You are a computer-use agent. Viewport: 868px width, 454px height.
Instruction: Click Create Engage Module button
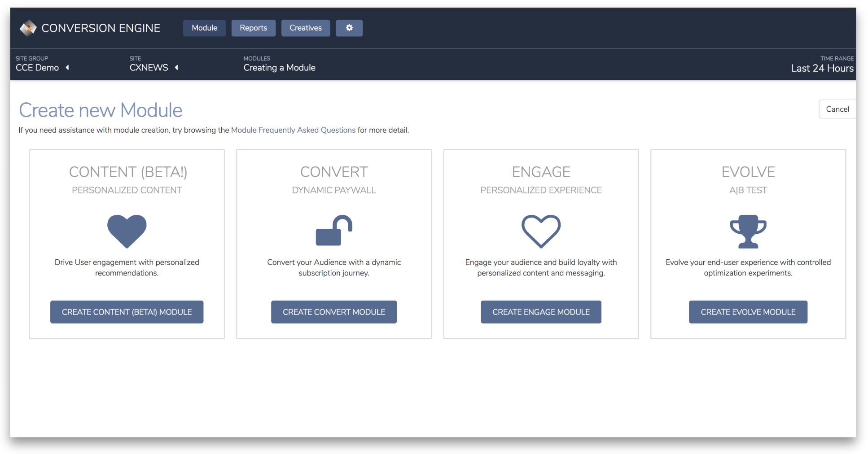coord(541,312)
